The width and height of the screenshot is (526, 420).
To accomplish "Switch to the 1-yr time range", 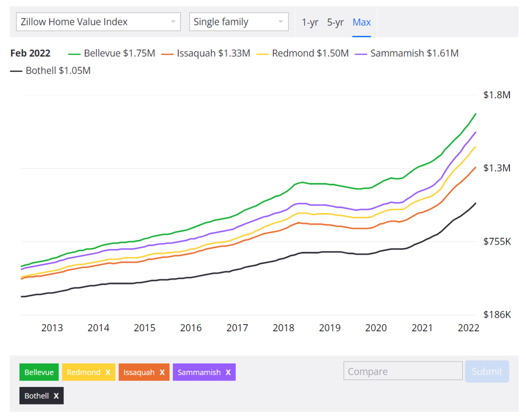I will pyautogui.click(x=310, y=22).
